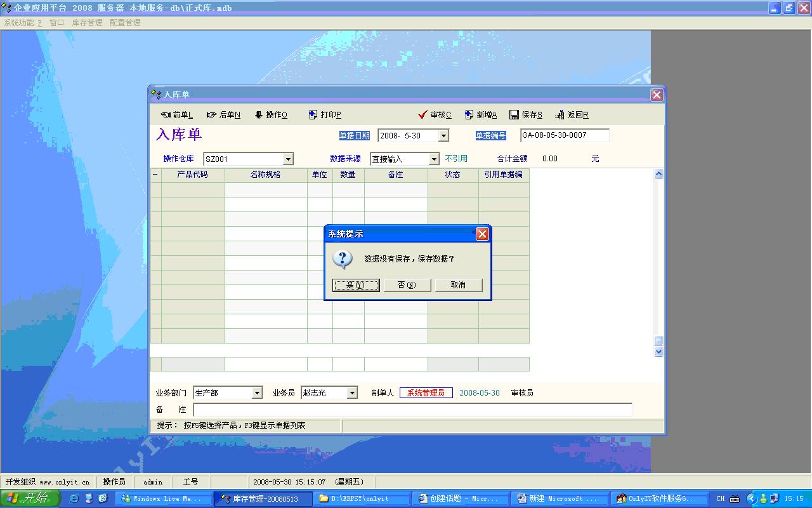Approve document with 审核 checkmark
Image resolution: width=812 pixels, height=508 pixels.
(x=423, y=115)
